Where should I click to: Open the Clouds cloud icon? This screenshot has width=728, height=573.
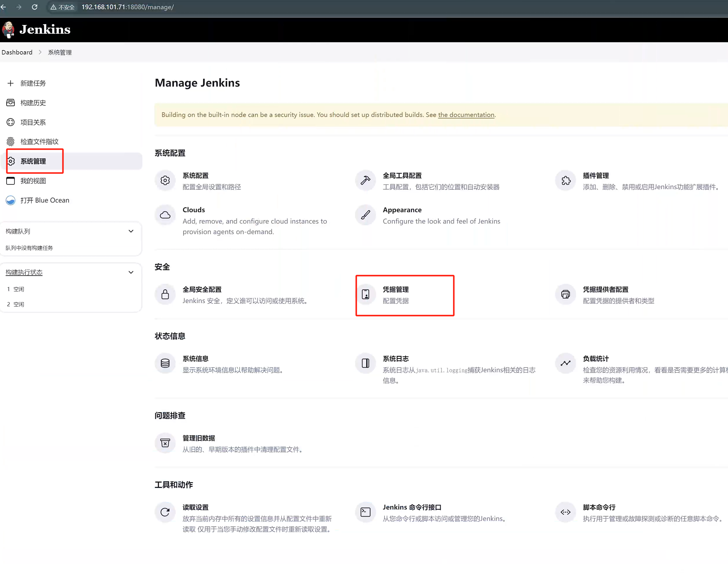tap(165, 215)
